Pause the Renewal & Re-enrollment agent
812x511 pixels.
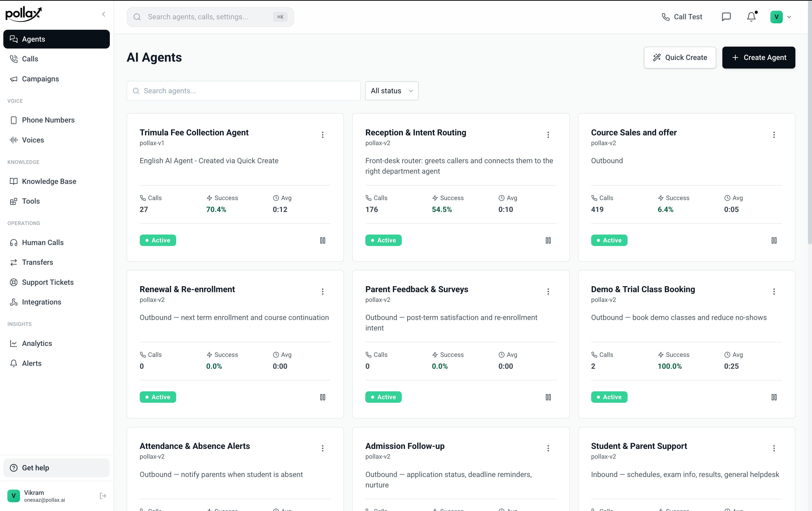[322, 397]
